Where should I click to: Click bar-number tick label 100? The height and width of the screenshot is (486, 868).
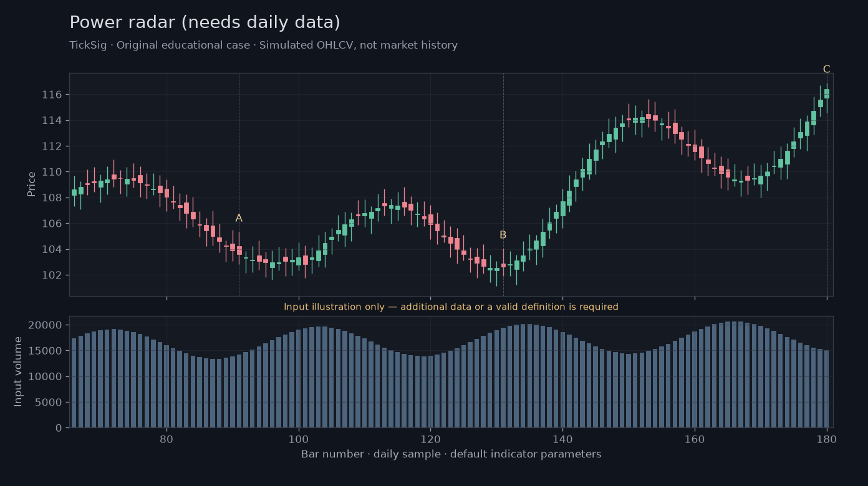[299, 439]
